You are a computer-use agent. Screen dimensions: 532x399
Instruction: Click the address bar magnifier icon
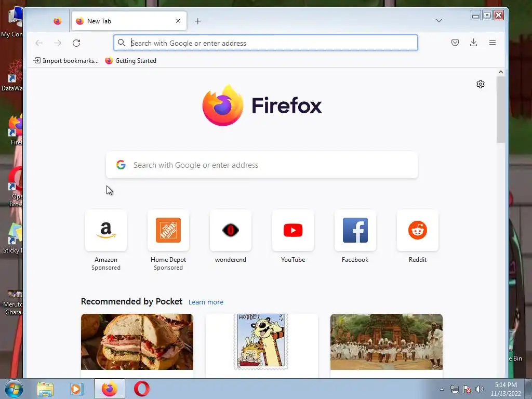(x=122, y=43)
